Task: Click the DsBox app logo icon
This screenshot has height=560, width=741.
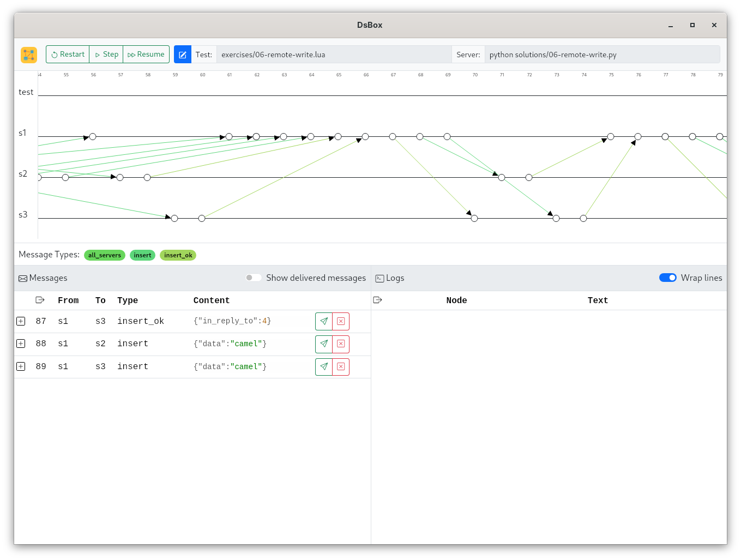Action: point(29,55)
